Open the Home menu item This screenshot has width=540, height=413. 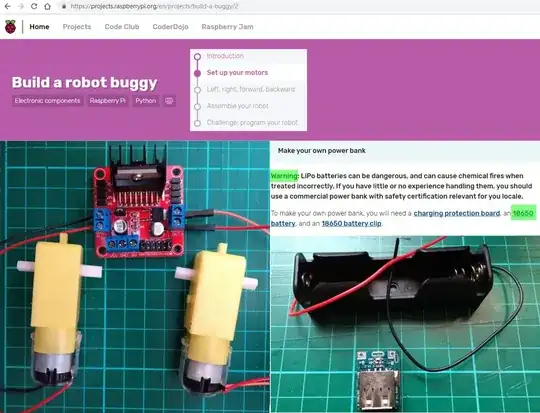pos(39,27)
